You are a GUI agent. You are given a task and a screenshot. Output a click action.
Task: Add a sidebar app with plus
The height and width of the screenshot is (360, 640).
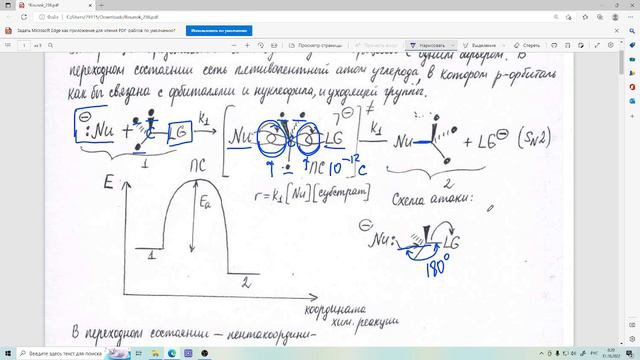tap(632, 116)
